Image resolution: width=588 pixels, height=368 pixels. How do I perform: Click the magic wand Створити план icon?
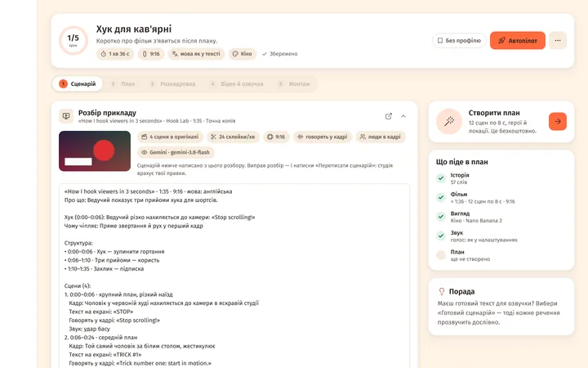pyautogui.click(x=449, y=121)
